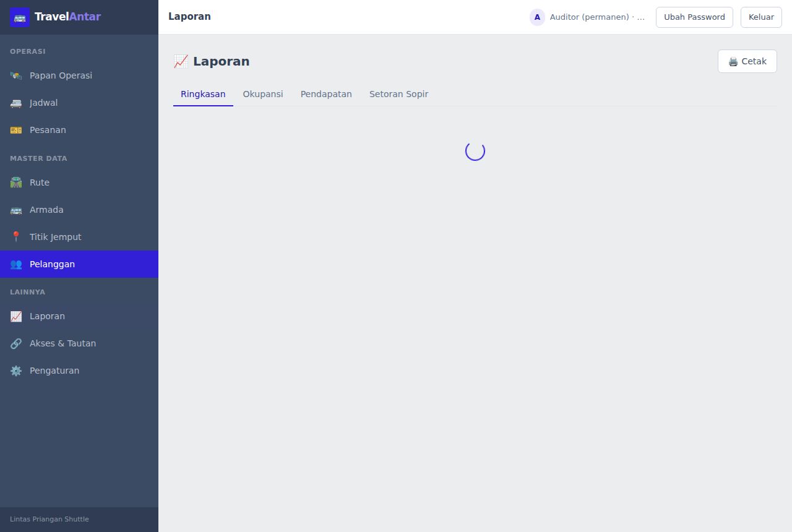Viewport: 792px width, 532px height.
Task: Switch to the Ringkasan tab
Action: tap(203, 94)
